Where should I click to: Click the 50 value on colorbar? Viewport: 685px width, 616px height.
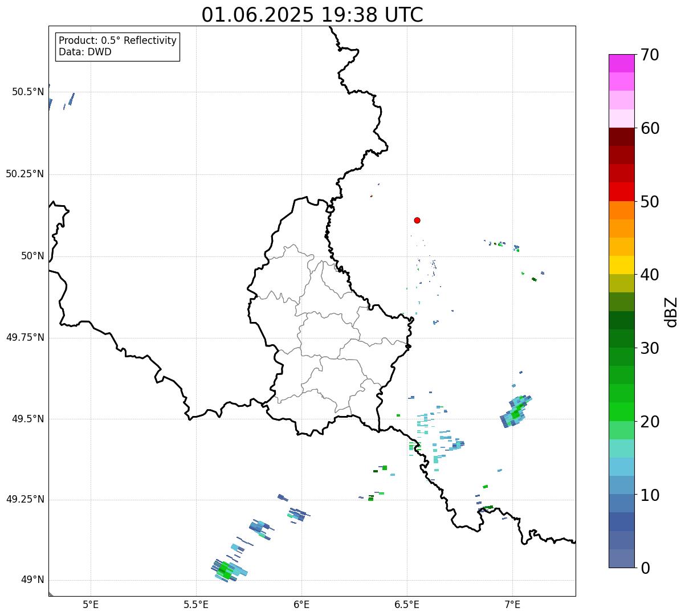(x=650, y=202)
